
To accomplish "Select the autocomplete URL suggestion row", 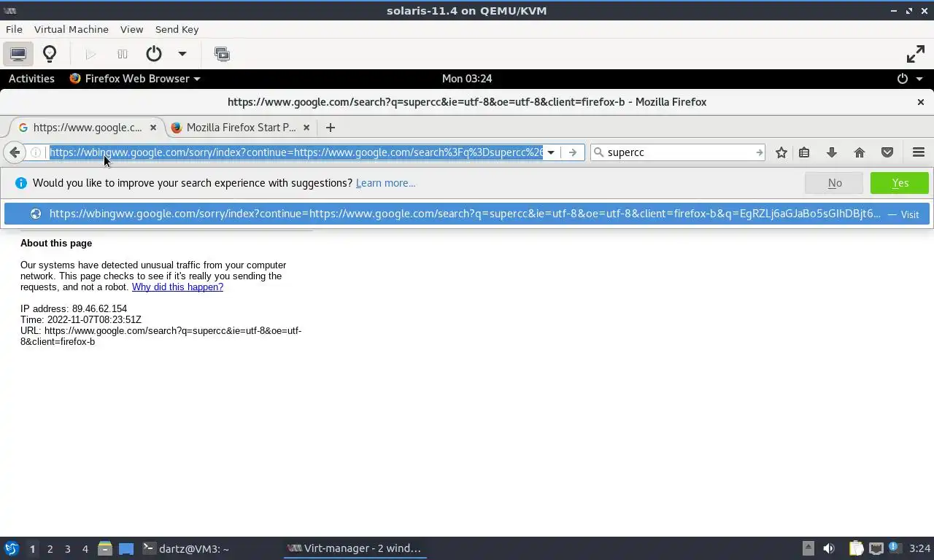I will tap(467, 214).
